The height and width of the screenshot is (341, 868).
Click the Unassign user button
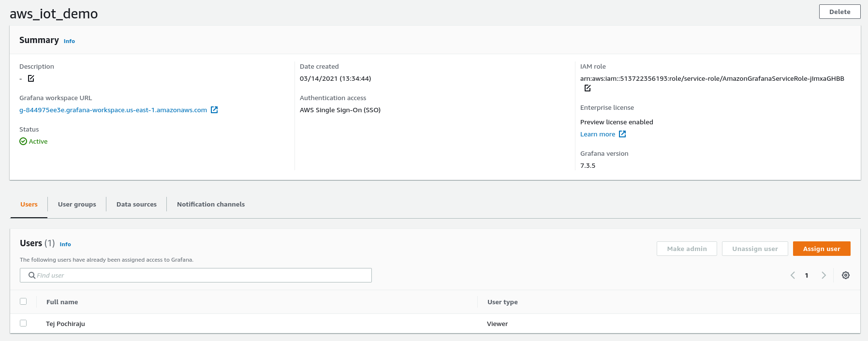point(755,249)
